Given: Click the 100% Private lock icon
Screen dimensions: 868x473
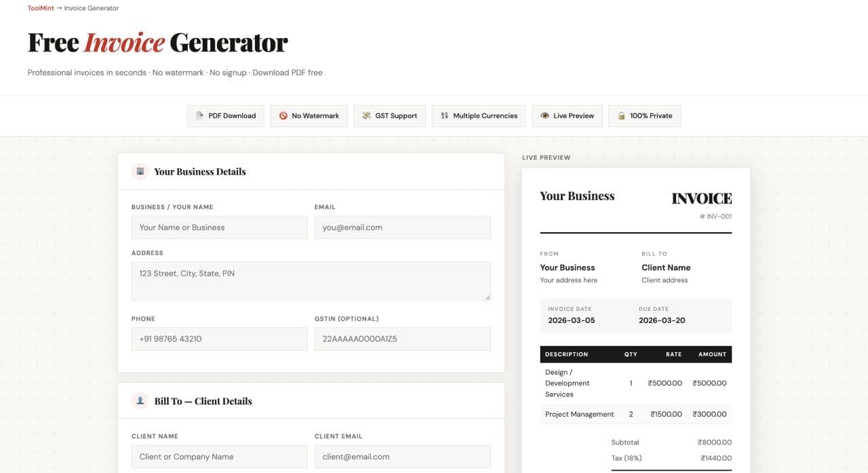Looking at the screenshot, I should [x=621, y=115].
